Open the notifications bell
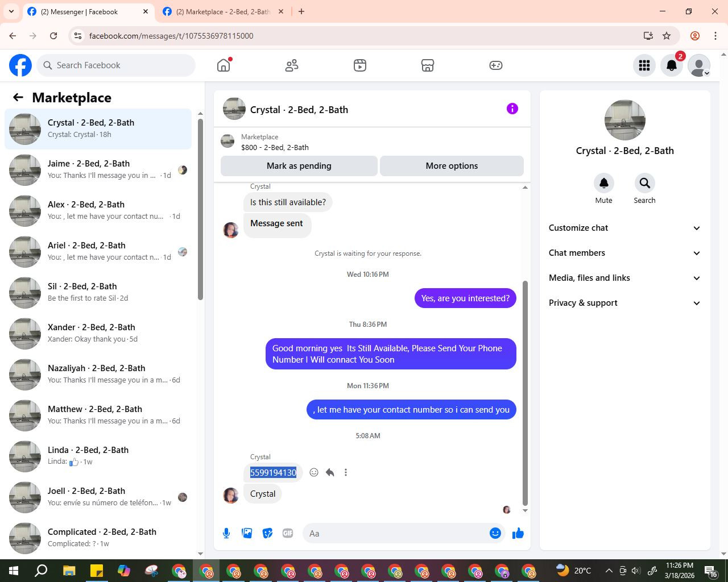The image size is (728, 582). tap(672, 65)
